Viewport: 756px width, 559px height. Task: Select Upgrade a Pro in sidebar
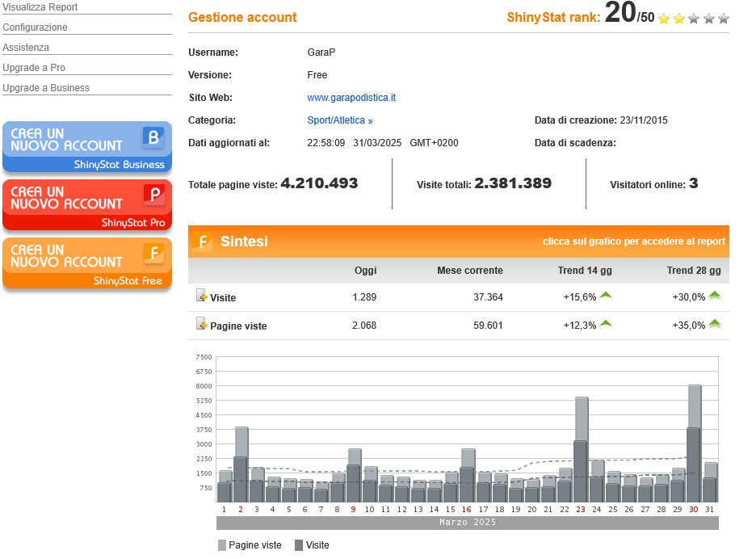point(34,68)
